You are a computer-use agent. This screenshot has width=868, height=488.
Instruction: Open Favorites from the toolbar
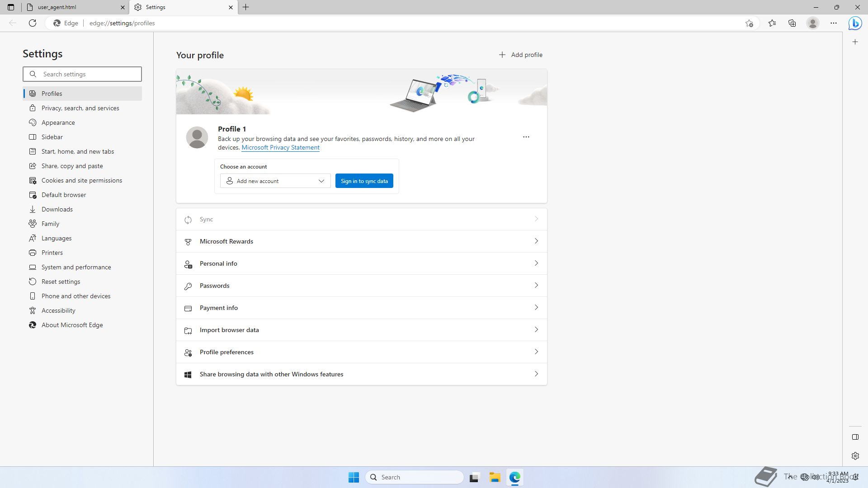tap(772, 23)
